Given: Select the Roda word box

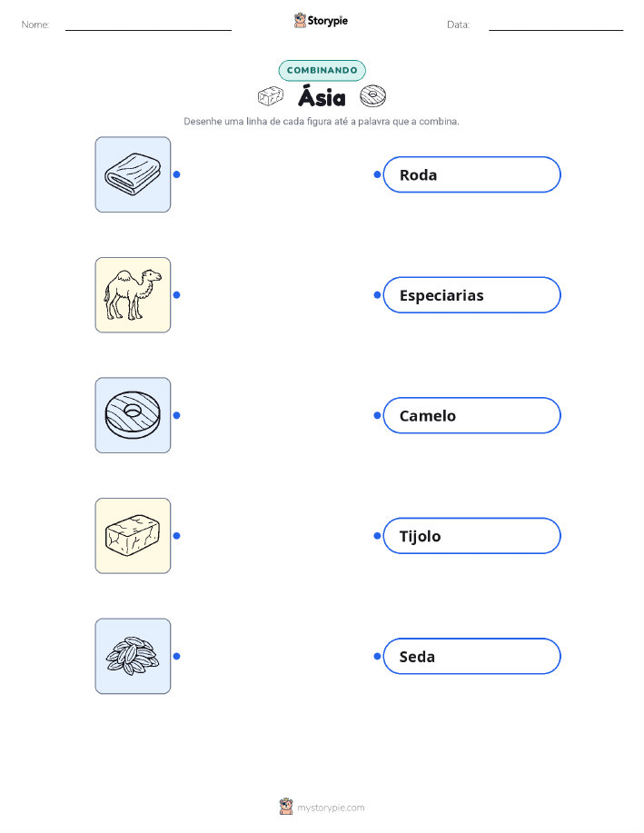Looking at the screenshot, I should coord(471,174).
